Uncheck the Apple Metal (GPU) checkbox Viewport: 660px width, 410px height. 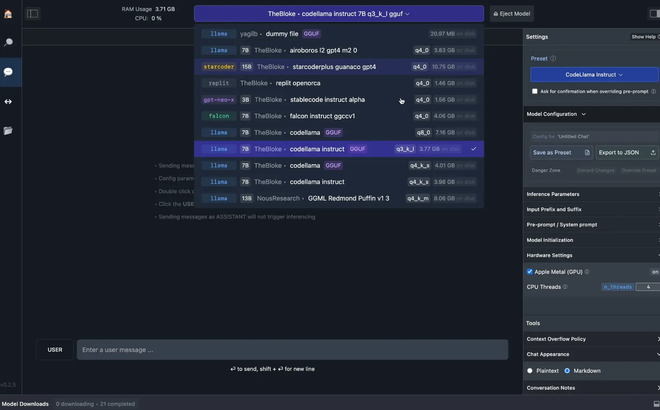[530, 272]
